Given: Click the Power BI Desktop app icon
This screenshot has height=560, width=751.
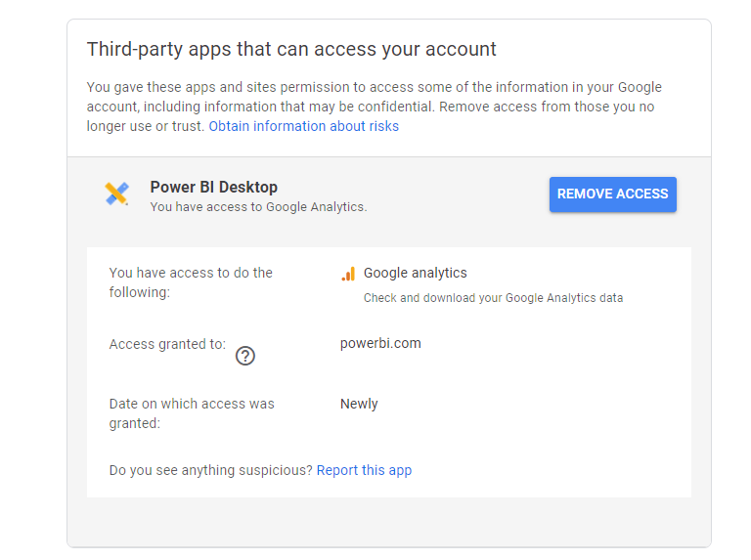Looking at the screenshot, I should 117,194.
